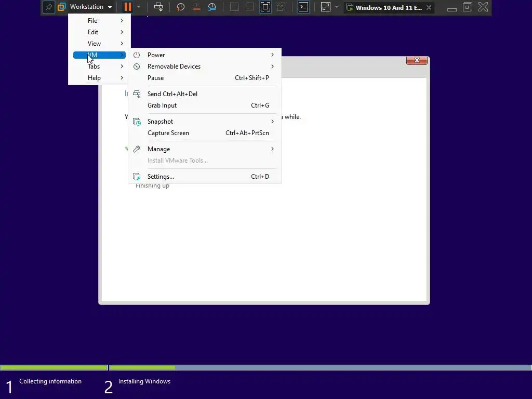The width and height of the screenshot is (532, 399).
Task: Expand power options arrow beside pause button
Action: (139, 7)
